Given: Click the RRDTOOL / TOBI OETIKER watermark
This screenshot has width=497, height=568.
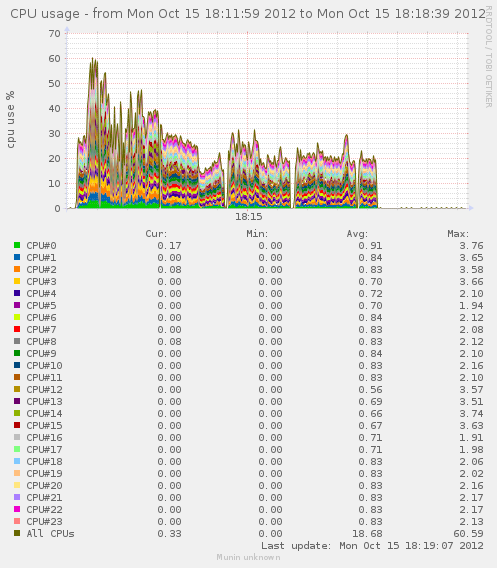Looking at the screenshot, I should click(489, 57).
